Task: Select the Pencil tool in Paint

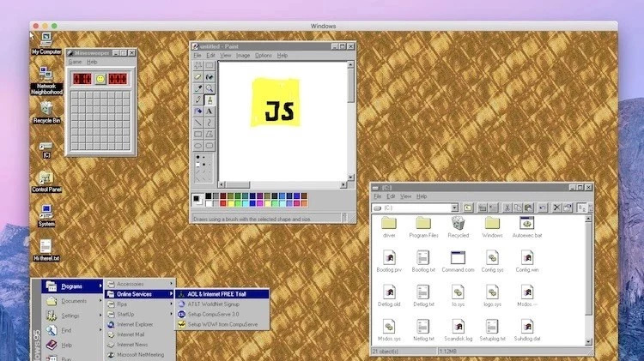Action: click(198, 99)
